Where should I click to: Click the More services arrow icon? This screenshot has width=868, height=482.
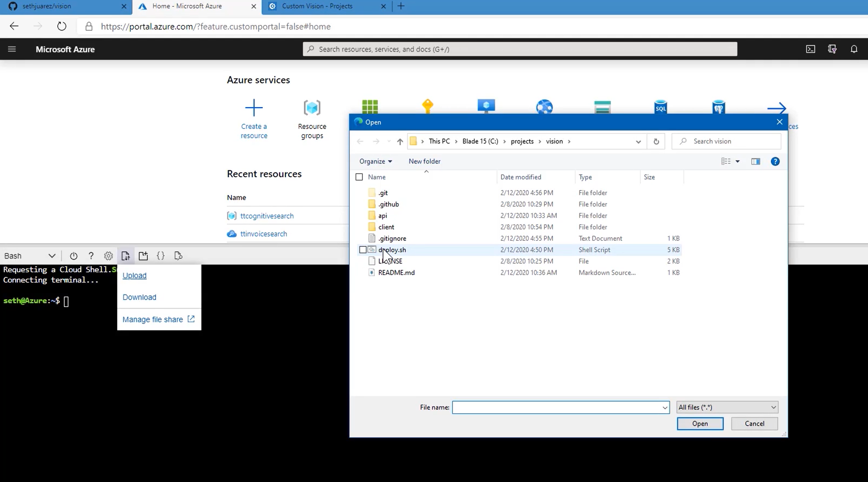click(776, 108)
